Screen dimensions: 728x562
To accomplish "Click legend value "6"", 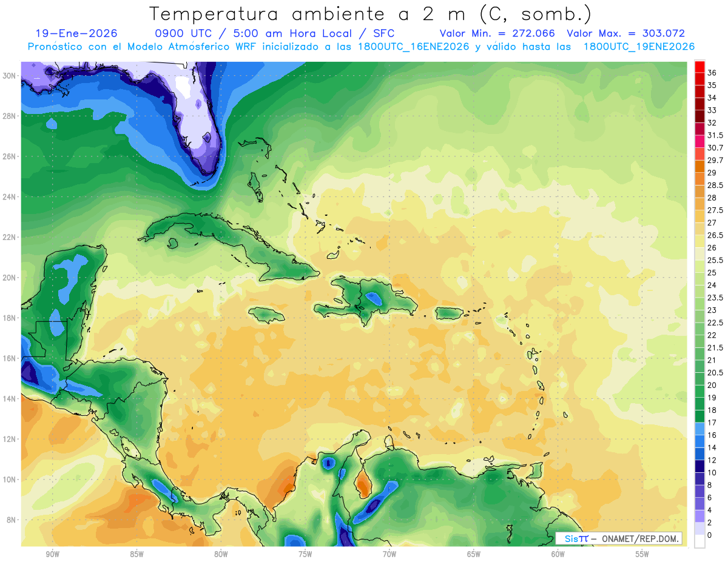I will coord(710,498).
